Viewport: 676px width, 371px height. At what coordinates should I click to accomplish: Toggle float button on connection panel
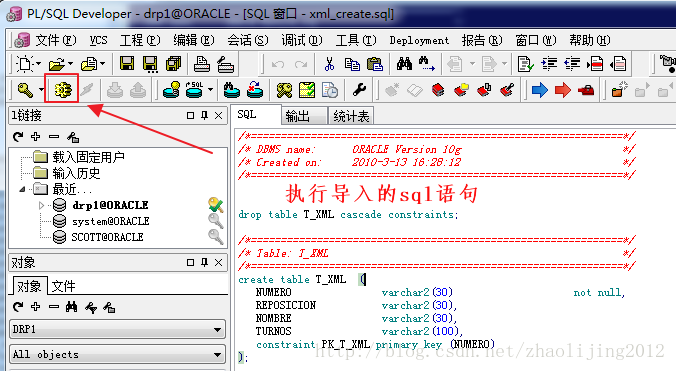[x=190, y=115]
